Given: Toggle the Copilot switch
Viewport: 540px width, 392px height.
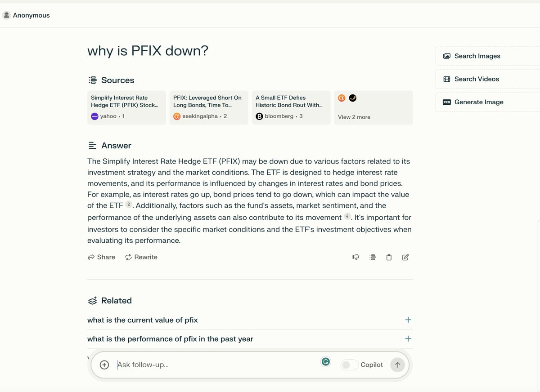Looking at the screenshot, I should [x=350, y=365].
